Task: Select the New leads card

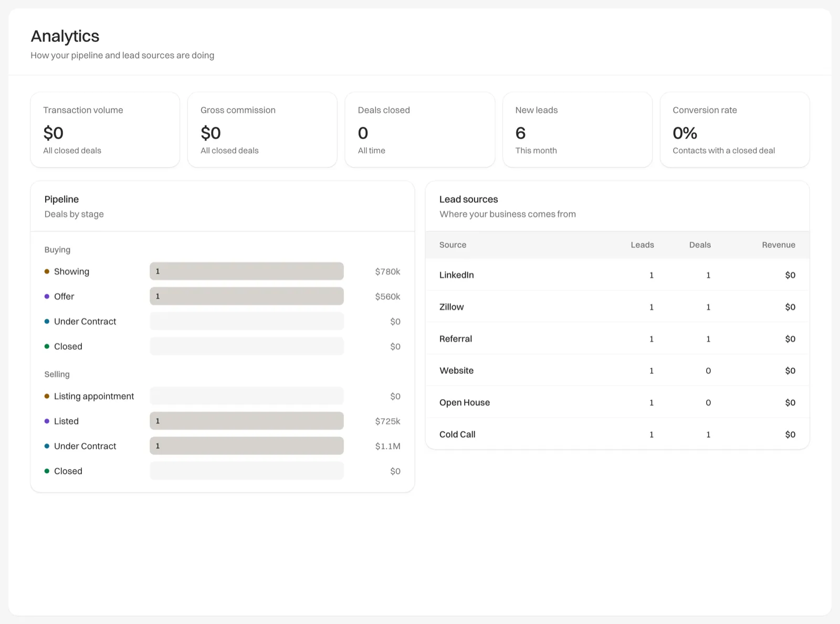Action: click(577, 130)
